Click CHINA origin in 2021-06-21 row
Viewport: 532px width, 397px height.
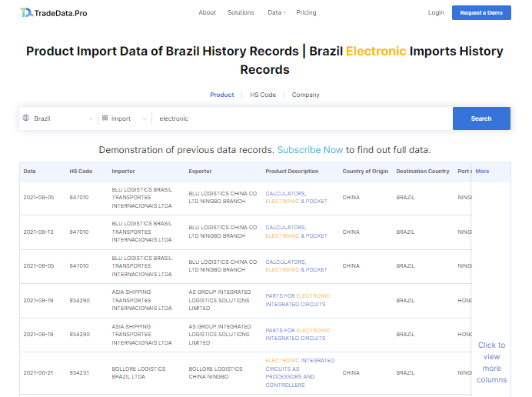351,373
